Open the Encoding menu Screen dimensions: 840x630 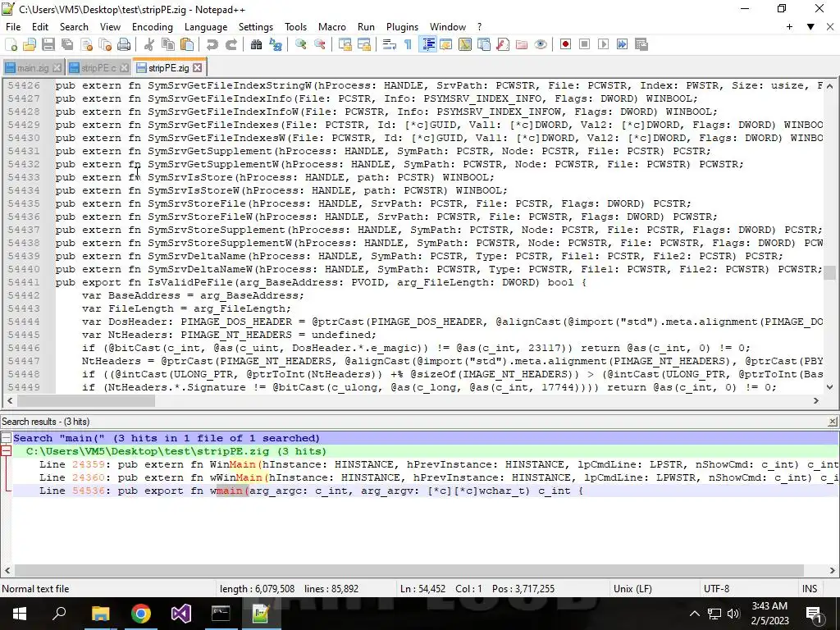[152, 27]
